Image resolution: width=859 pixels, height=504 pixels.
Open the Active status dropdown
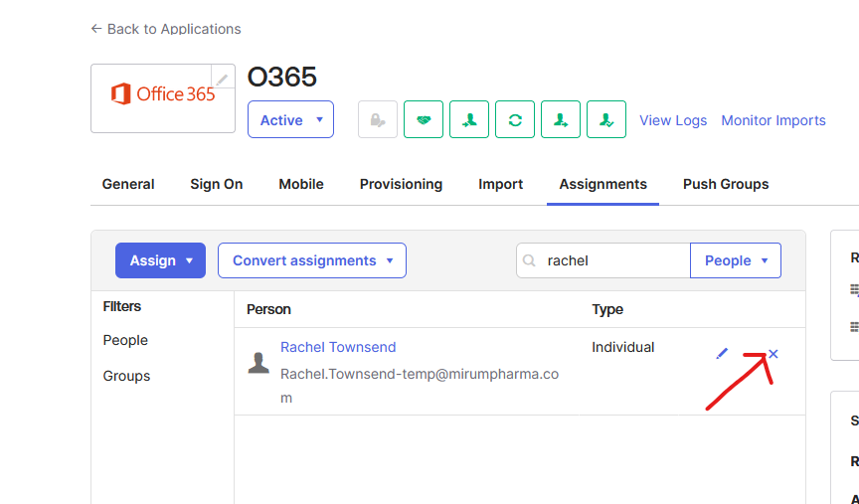pos(291,119)
